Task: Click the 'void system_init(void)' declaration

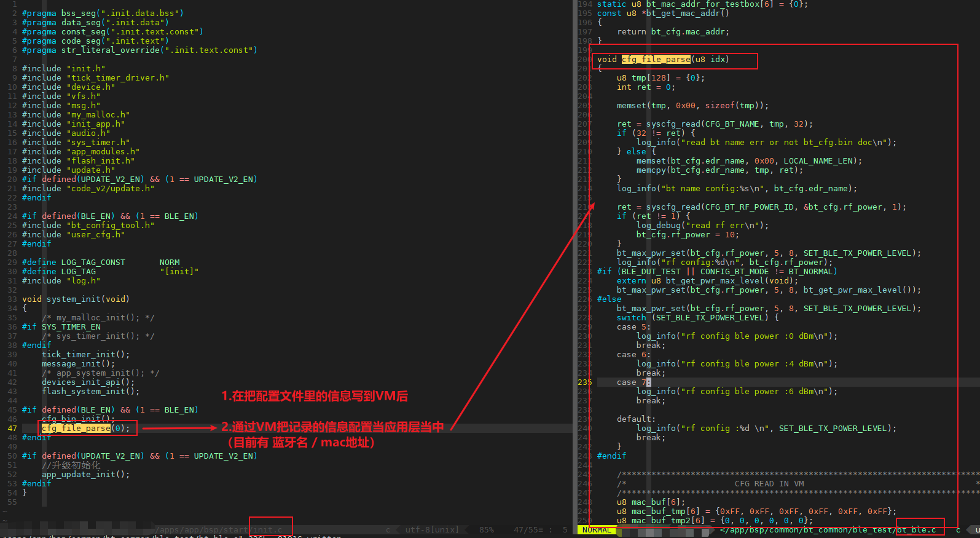Action: click(x=76, y=299)
